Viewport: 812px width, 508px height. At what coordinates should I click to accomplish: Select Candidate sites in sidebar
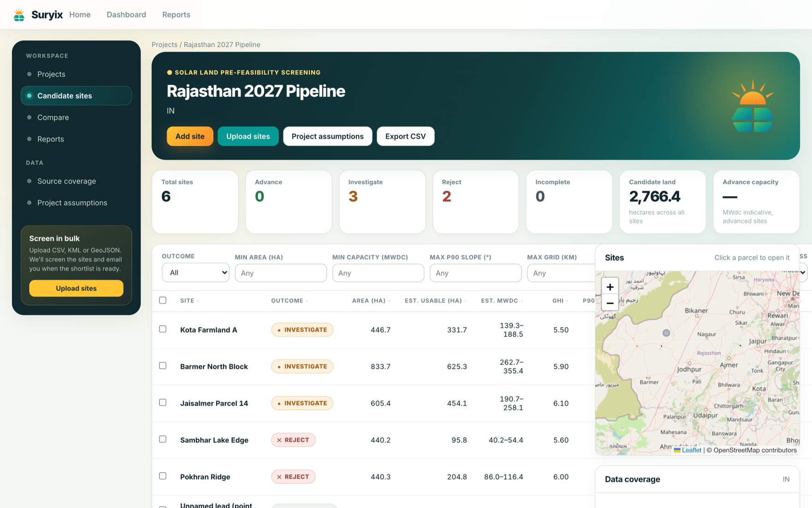coord(76,96)
